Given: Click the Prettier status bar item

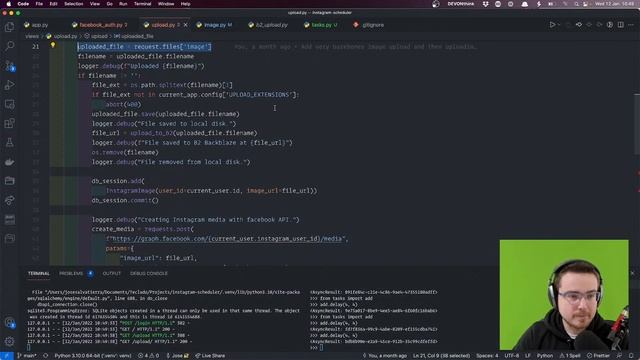Looking at the screenshot, I should tap(598, 356).
